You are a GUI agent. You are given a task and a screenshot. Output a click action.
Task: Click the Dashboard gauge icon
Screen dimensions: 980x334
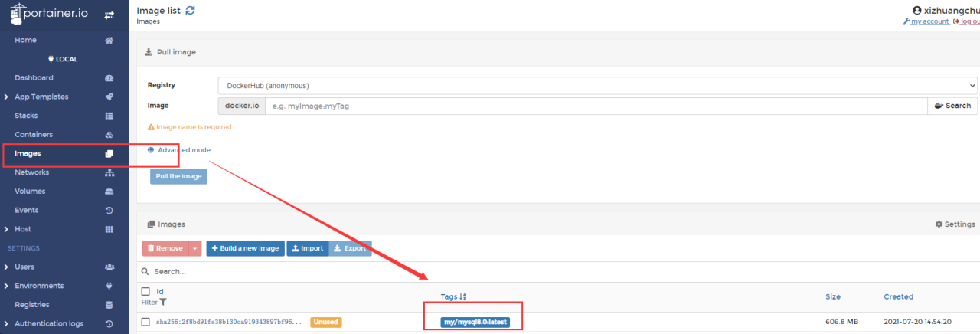coord(109,78)
